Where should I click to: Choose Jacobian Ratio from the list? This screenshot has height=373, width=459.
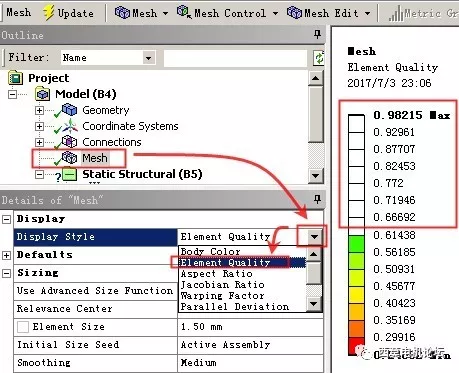coord(222,285)
